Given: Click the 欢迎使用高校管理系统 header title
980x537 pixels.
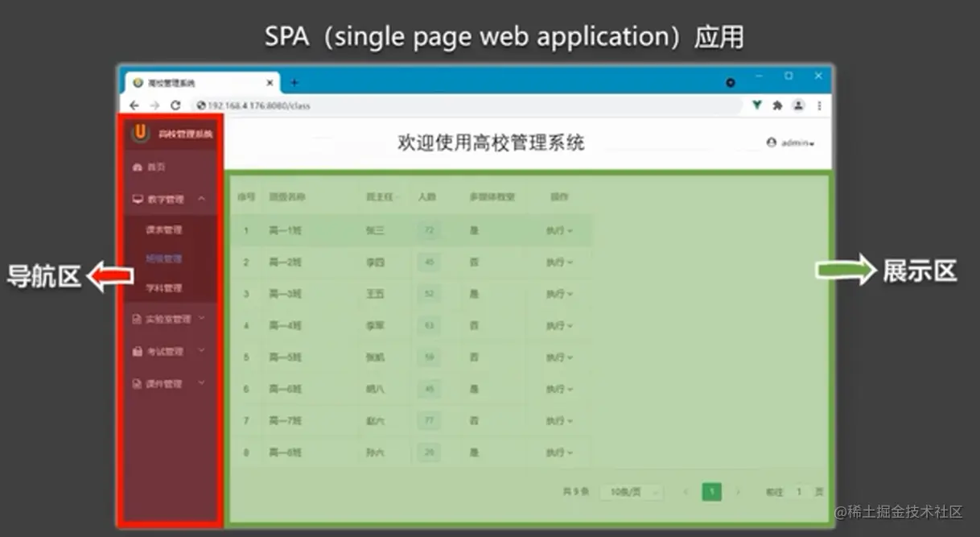Looking at the screenshot, I should (491, 143).
